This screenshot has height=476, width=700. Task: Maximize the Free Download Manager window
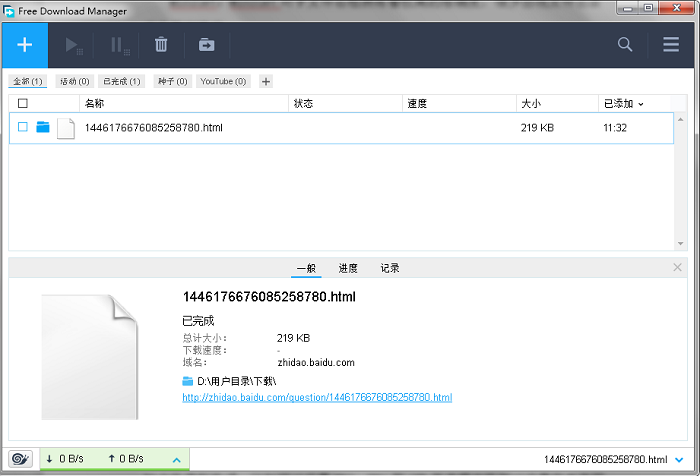click(x=648, y=8)
